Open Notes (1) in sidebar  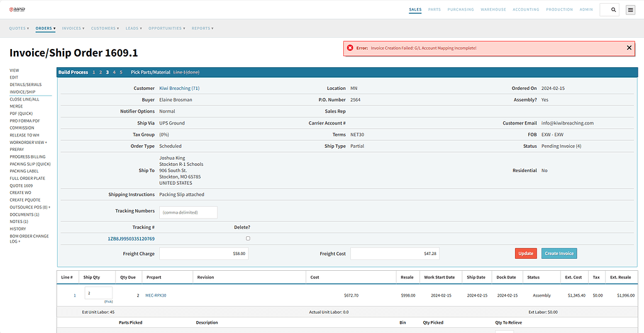(19, 221)
